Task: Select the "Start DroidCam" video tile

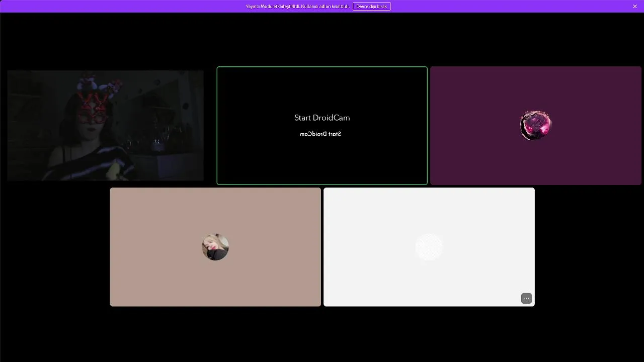Action: coord(322,126)
